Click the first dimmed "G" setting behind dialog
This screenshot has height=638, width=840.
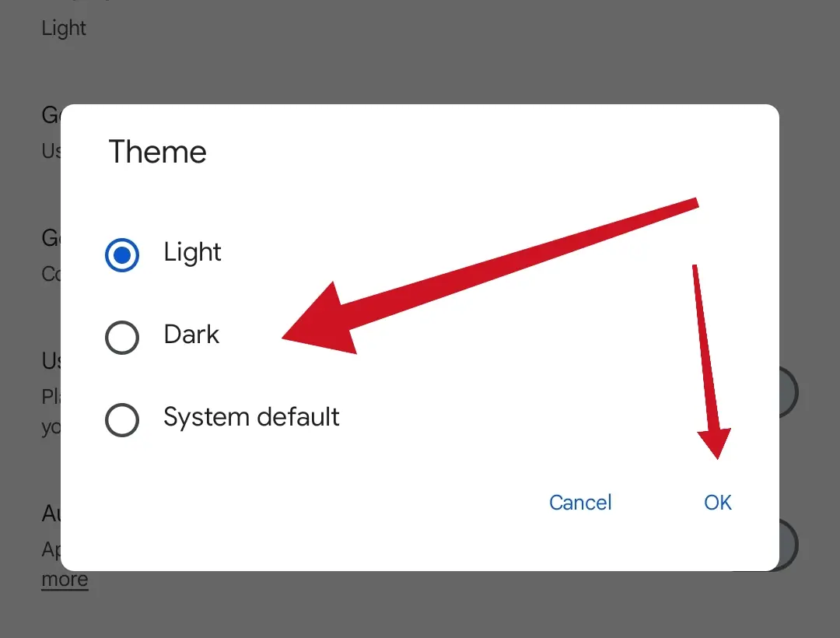(x=51, y=115)
